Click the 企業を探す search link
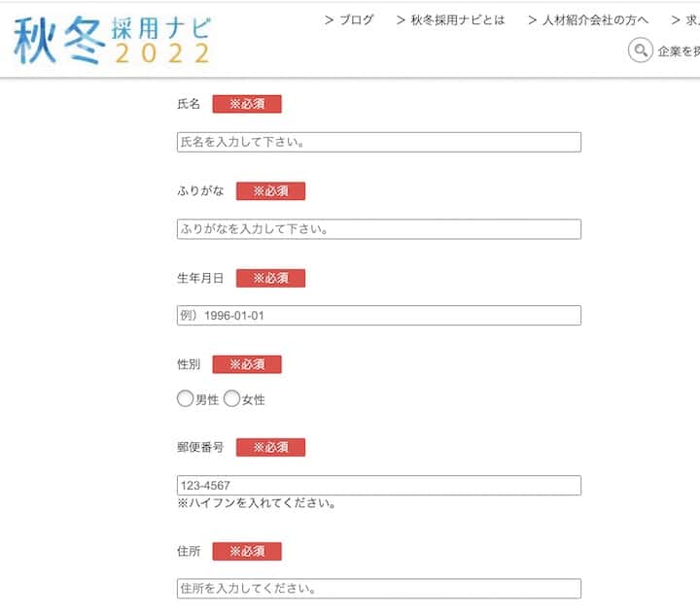The height and width of the screenshot is (614, 700). tap(678, 51)
